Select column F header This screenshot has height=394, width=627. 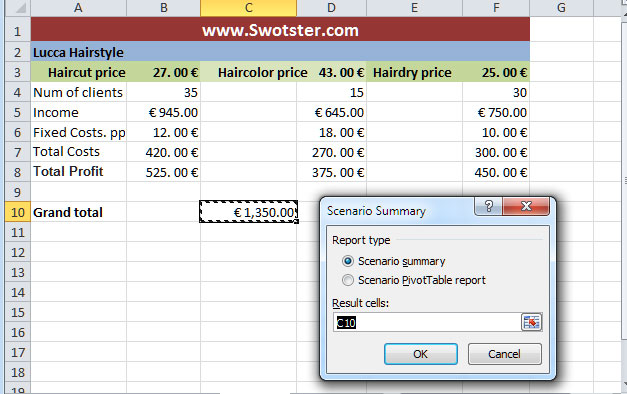pos(496,8)
